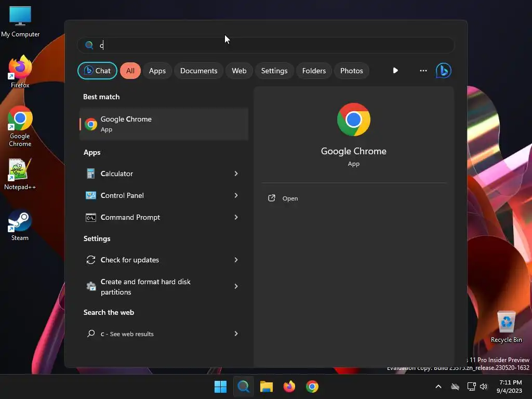Open the clock and date panel
The image size is (532, 399).
pyautogui.click(x=509, y=387)
